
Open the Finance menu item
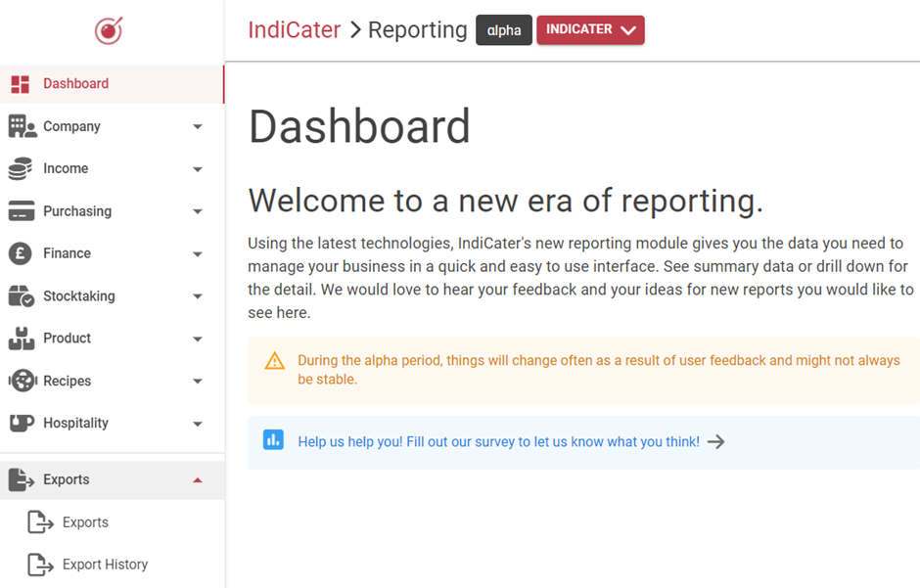tap(113, 253)
